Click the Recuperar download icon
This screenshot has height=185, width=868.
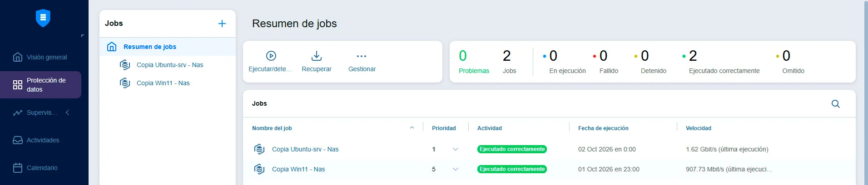(x=317, y=56)
